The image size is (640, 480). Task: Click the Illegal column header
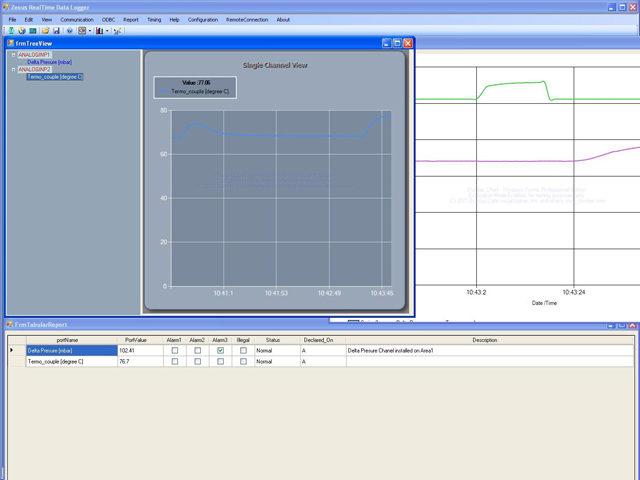[243, 340]
